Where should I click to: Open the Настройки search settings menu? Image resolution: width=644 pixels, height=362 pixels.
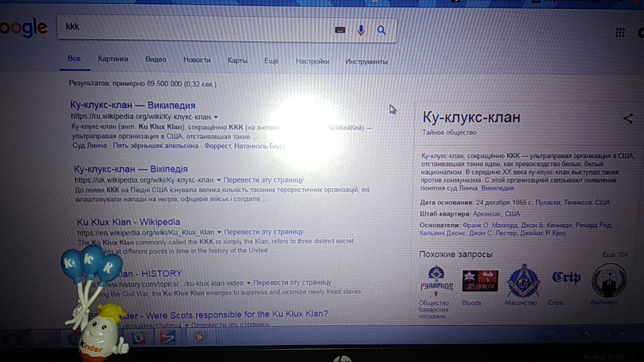pyautogui.click(x=312, y=61)
